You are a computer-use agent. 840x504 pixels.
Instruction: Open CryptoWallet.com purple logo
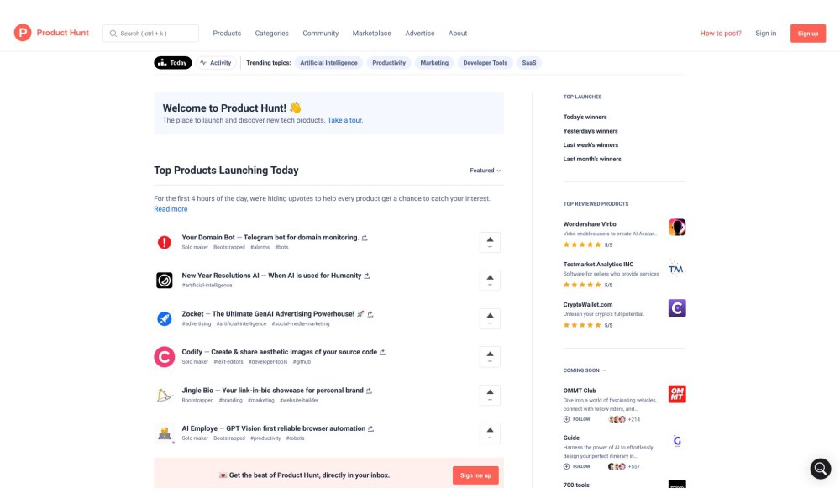pos(677,308)
